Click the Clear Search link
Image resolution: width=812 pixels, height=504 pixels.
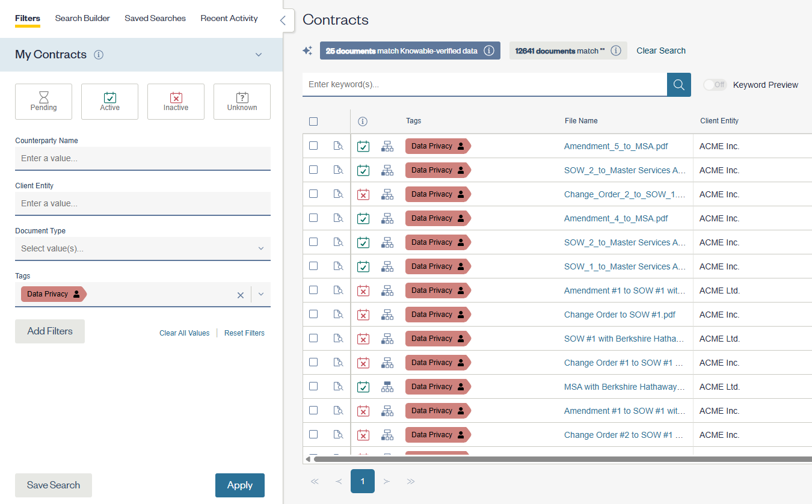660,51
